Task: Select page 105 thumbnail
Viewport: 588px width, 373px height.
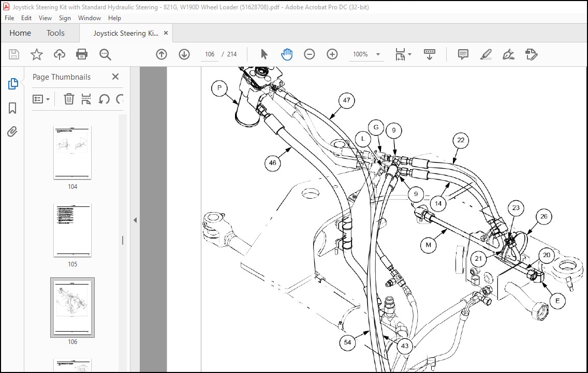Action: click(x=72, y=230)
